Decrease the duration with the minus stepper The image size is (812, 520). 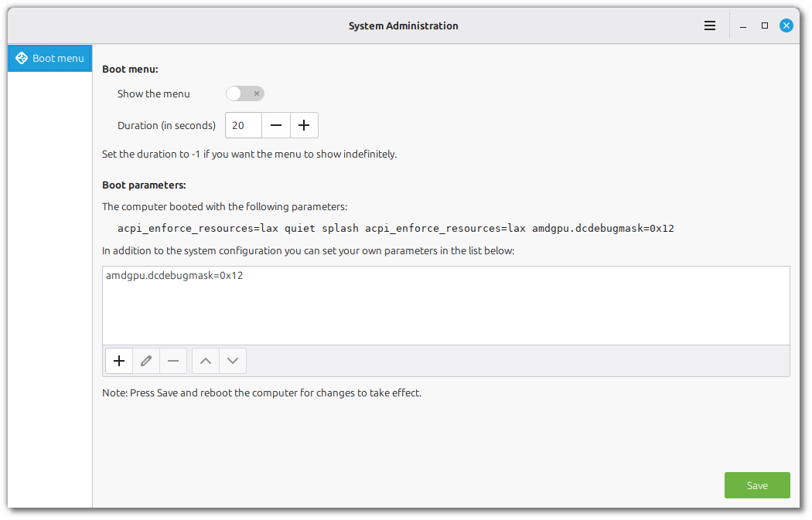point(276,124)
